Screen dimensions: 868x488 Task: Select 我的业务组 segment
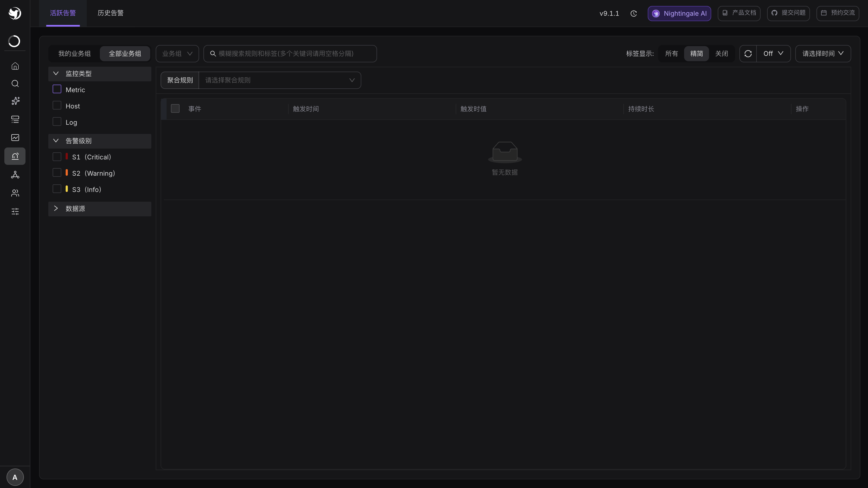[75, 54]
